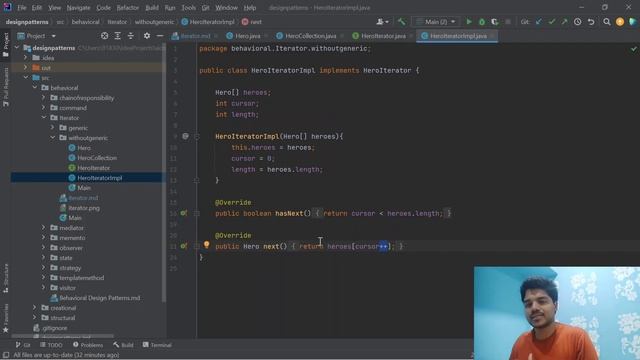The width and height of the screenshot is (640, 360).
Task: Select iterator.png in the project tree
Action: tap(84, 208)
